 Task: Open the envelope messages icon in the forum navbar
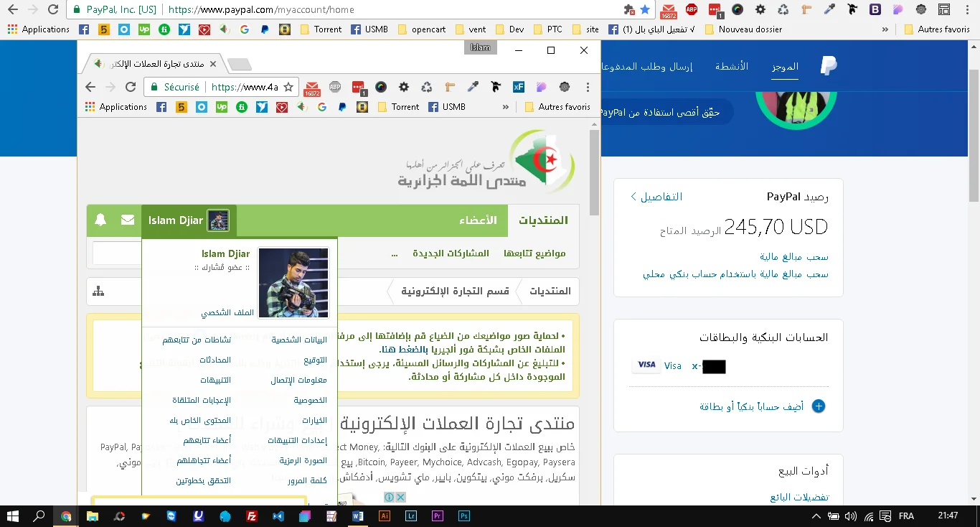tap(128, 220)
